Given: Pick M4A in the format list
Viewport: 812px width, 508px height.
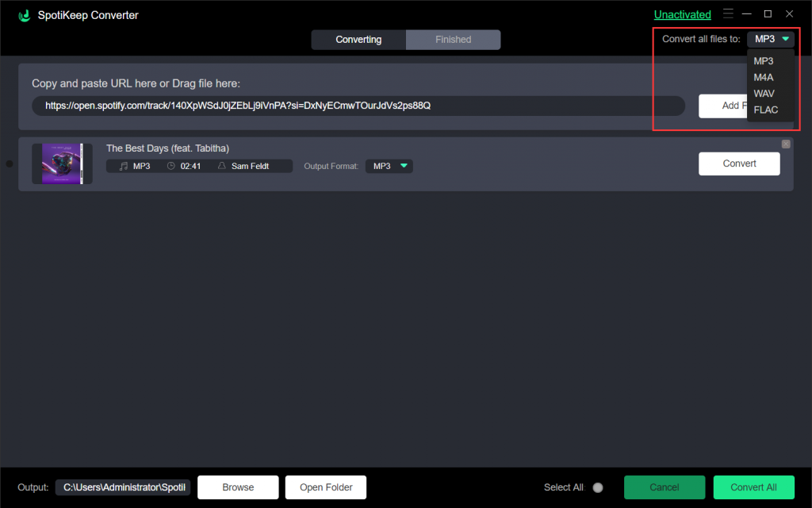Looking at the screenshot, I should click(x=764, y=77).
